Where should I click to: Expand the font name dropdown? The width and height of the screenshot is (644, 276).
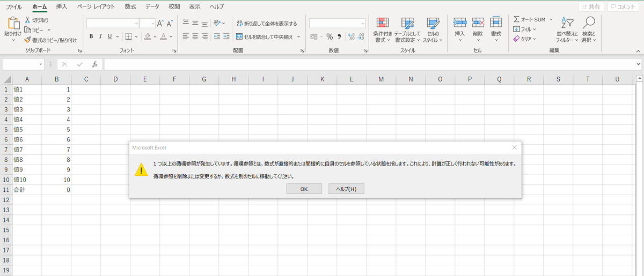pos(136,24)
